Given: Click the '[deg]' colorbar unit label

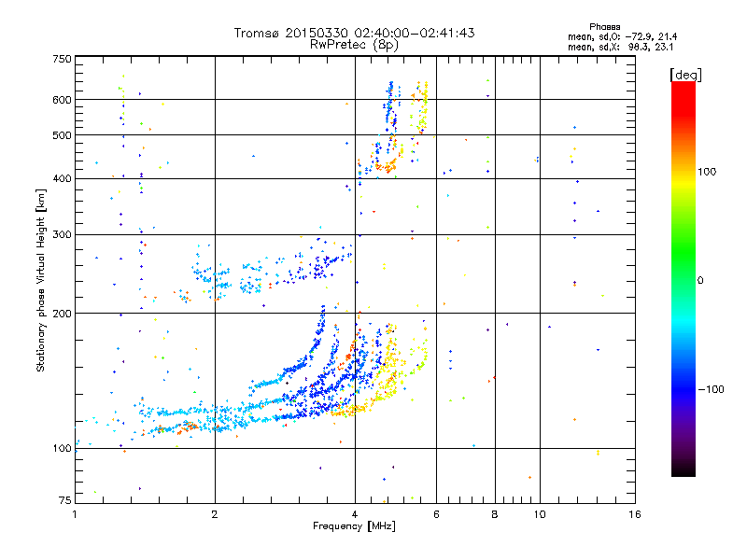Looking at the screenshot, I should [685, 76].
